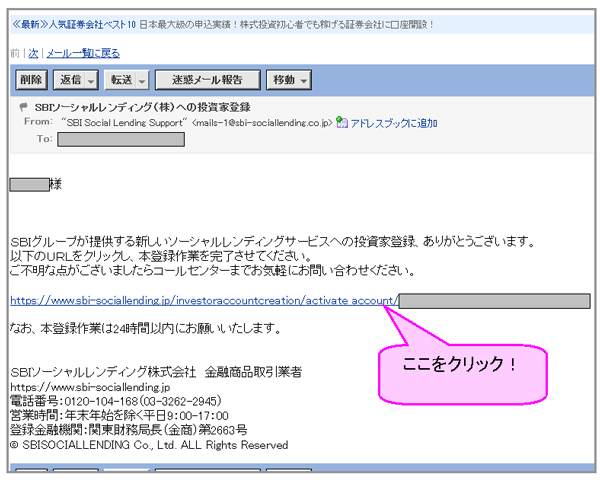Click the greyed-out To address field
The width and height of the screenshot is (600, 482).
click(x=121, y=139)
